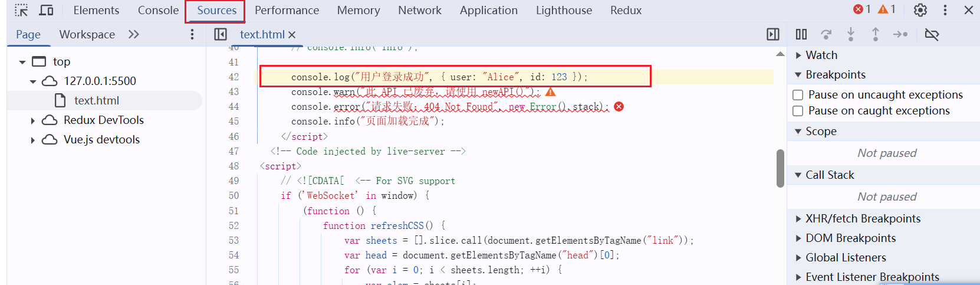Click the Redux DevTools cloud icon
The width and height of the screenshot is (980, 285).
click(50, 120)
